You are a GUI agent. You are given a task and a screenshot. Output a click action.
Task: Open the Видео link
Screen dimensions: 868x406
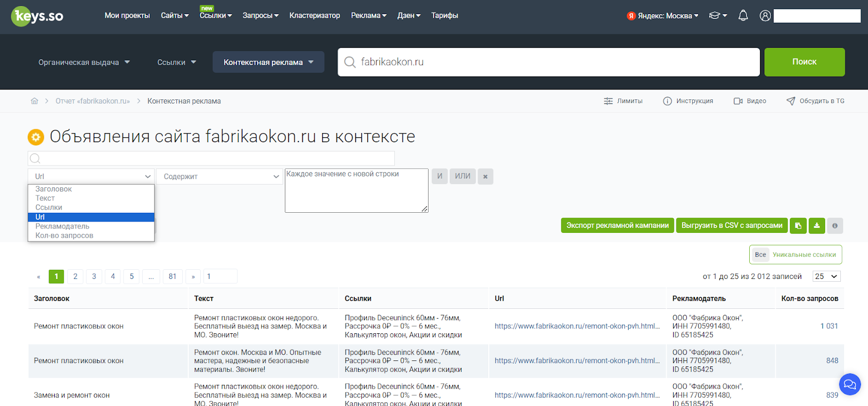tap(750, 101)
